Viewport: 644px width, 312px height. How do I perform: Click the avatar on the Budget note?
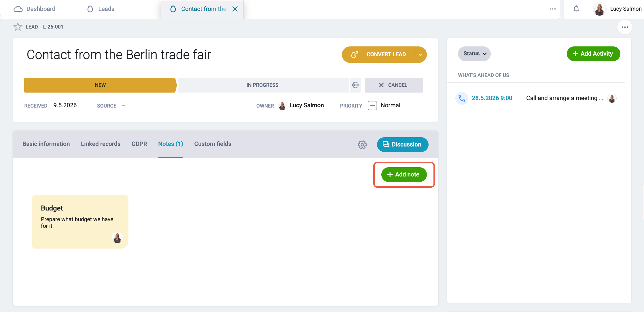(117, 238)
